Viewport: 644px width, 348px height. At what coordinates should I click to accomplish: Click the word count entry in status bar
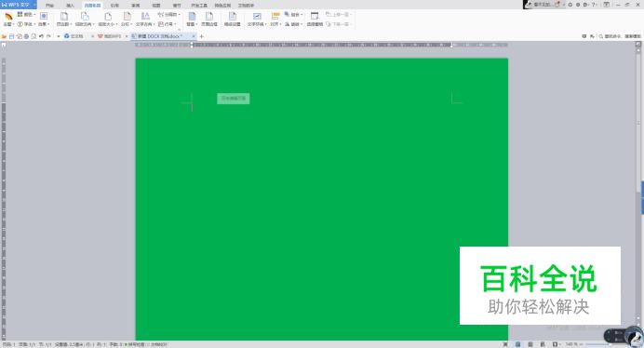coord(114,344)
